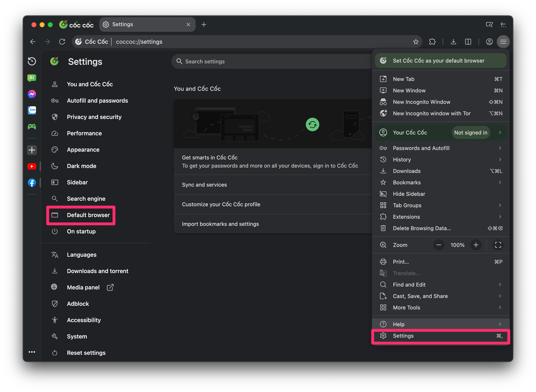Open Import bookmarks and settings

pyautogui.click(x=273, y=224)
